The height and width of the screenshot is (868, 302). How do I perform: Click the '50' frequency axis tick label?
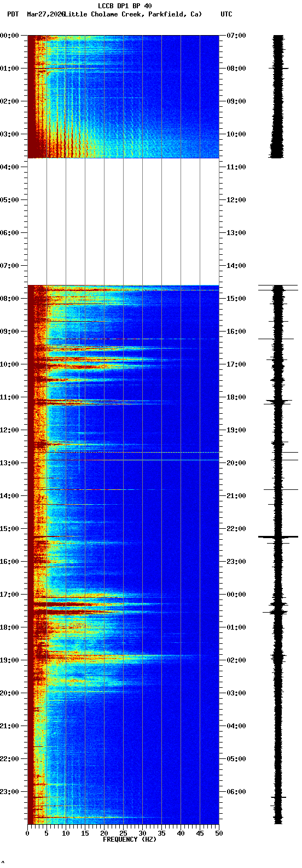(219, 833)
